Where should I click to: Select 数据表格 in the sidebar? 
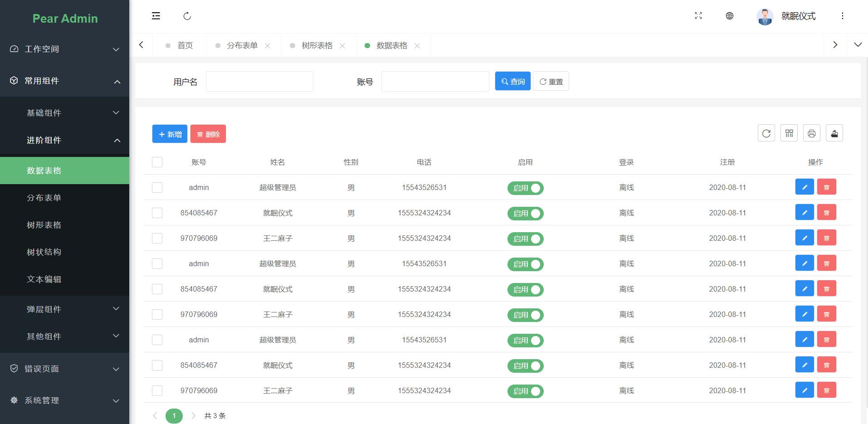(x=64, y=171)
